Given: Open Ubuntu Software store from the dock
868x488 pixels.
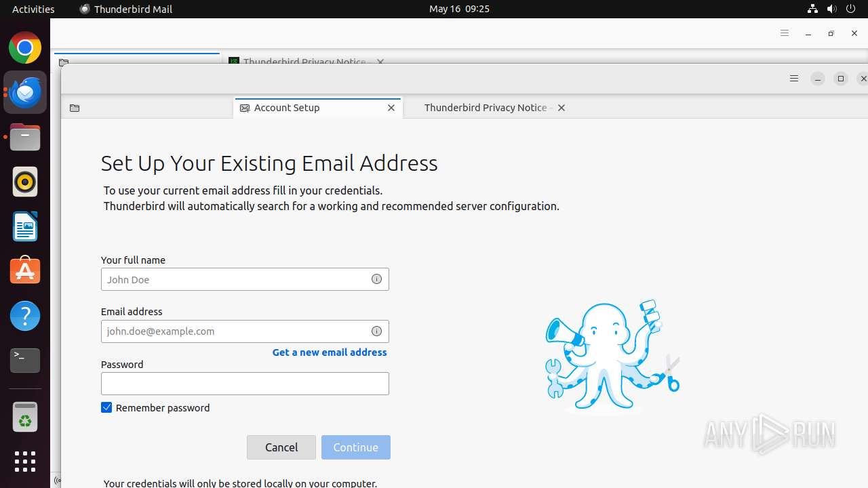Looking at the screenshot, I should pos(25,270).
